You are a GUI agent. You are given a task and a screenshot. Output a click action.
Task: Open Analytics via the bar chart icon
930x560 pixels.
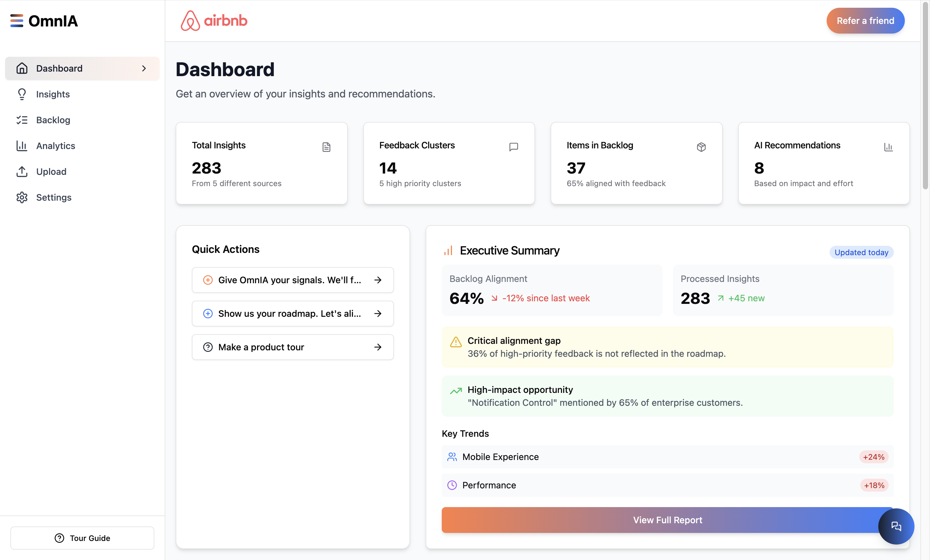click(x=22, y=145)
